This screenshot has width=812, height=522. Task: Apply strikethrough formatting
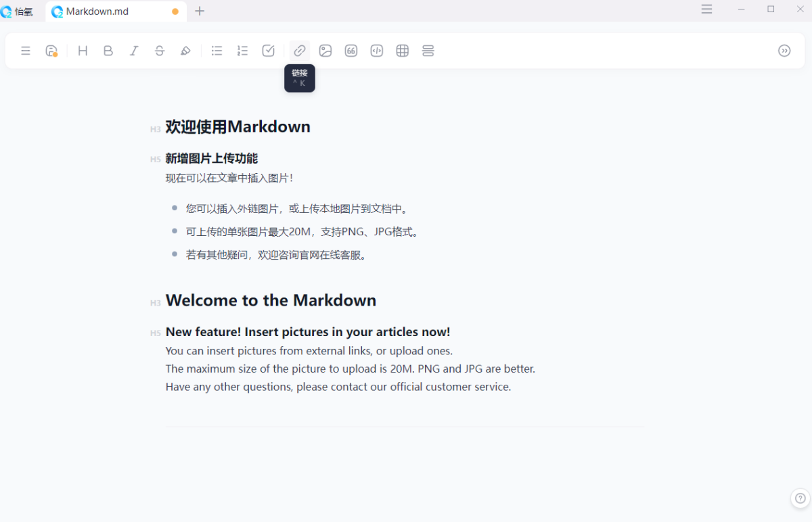(160, 51)
